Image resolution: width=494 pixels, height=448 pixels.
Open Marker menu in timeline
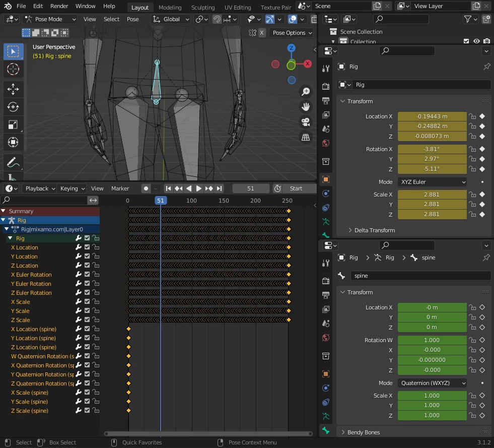120,188
